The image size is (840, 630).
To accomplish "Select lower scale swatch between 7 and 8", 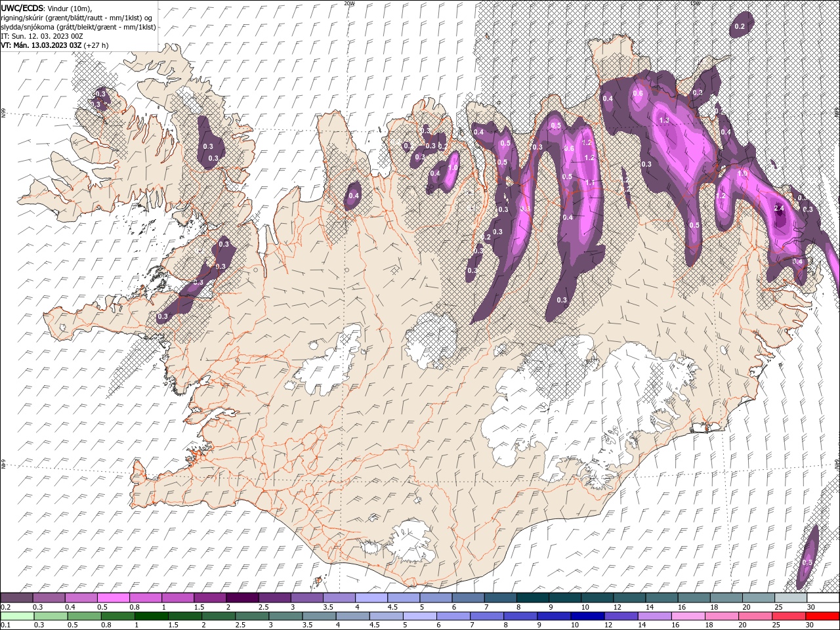I will click(x=487, y=616).
